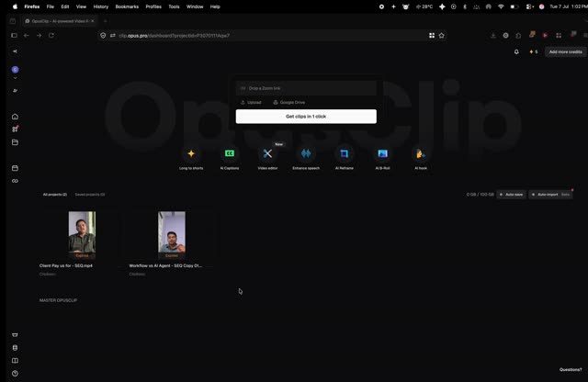This screenshot has height=382, width=588.
Task: Open the folder icon in the sidebar
Action: point(15,142)
